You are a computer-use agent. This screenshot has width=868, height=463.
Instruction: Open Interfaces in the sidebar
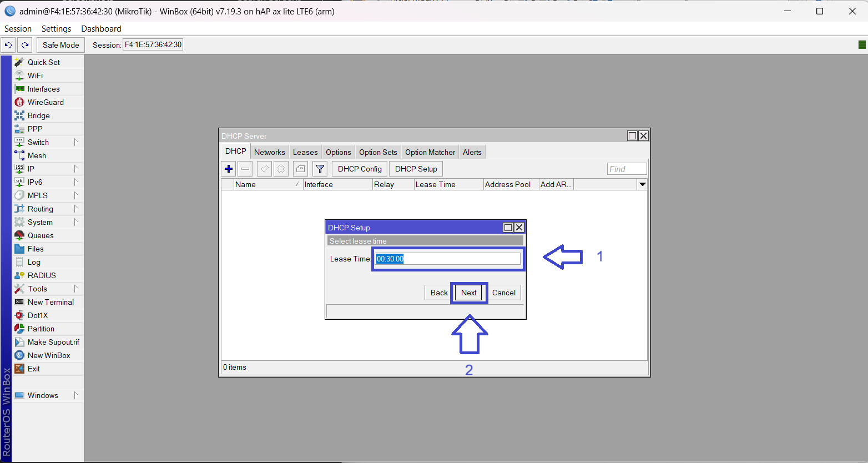tap(44, 89)
